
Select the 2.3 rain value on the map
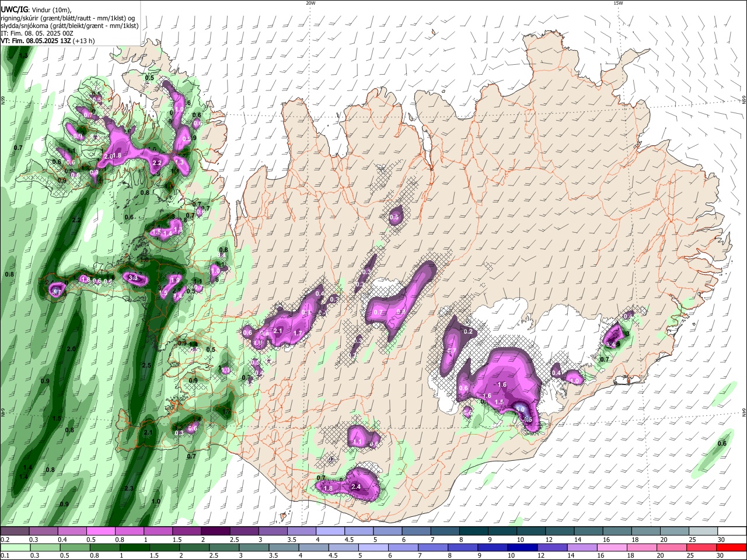click(129, 489)
